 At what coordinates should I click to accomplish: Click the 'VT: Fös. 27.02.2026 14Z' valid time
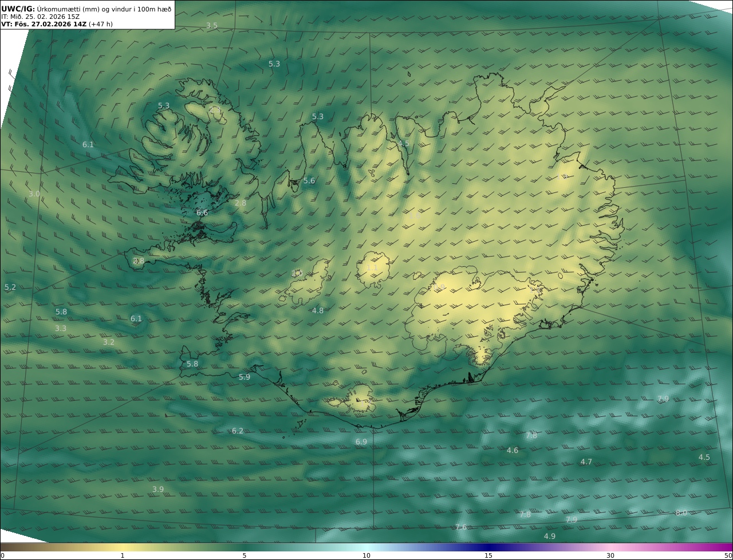coord(44,24)
